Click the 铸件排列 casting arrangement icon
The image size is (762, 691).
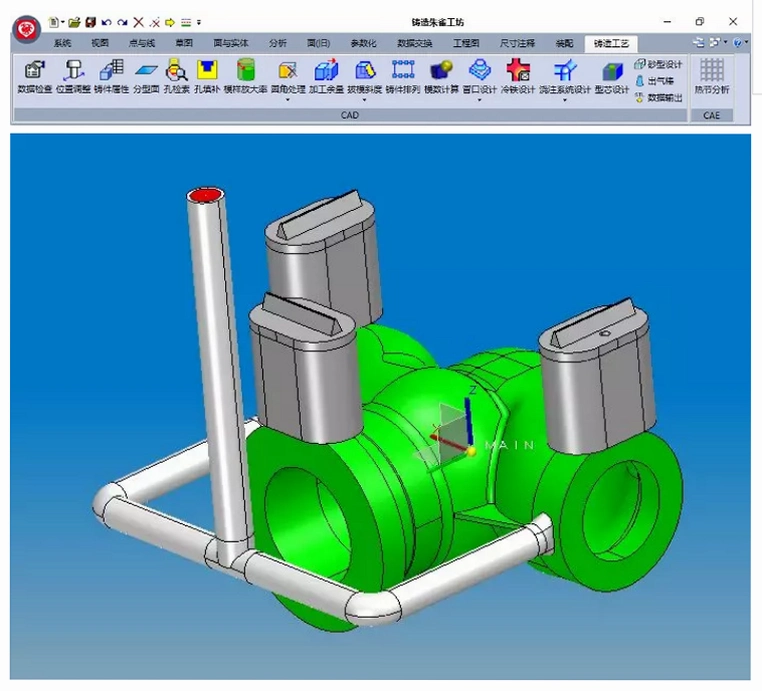(403, 76)
